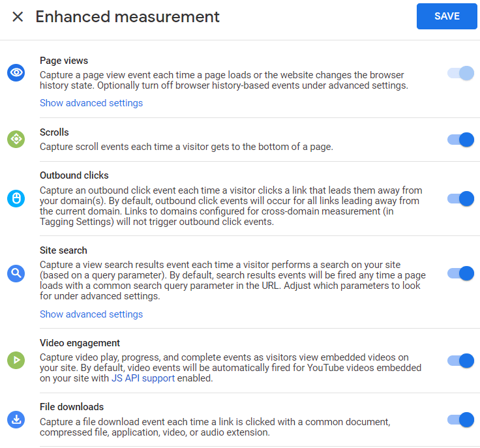The height and width of the screenshot is (448, 480).
Task: Disable File downloads tracking switch
Action: 460,419
